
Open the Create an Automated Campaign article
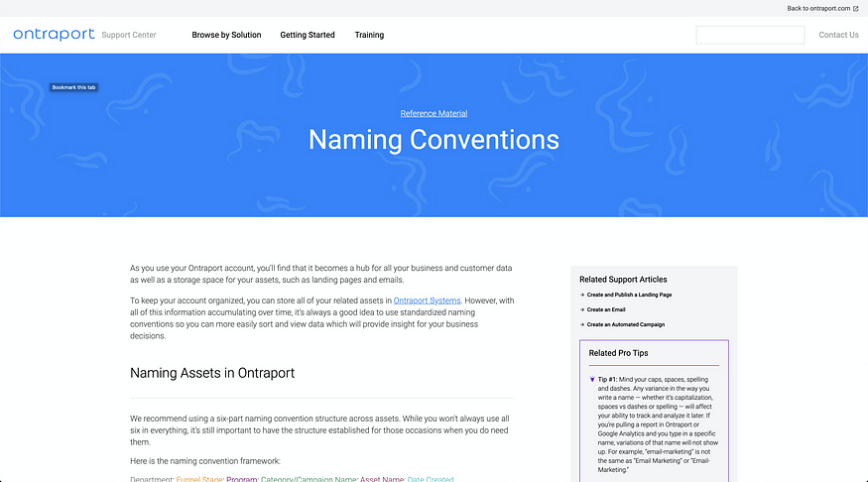(x=626, y=325)
